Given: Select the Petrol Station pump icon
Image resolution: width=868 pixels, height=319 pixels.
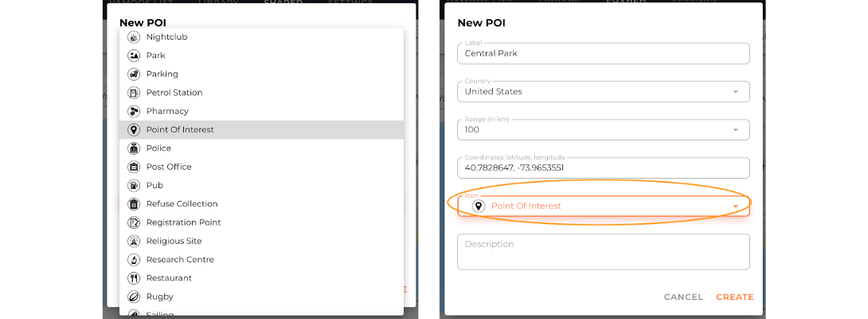Looking at the screenshot, I should (x=134, y=93).
